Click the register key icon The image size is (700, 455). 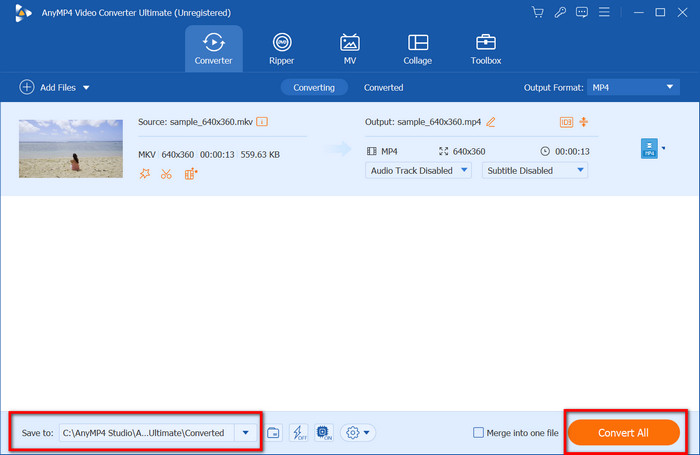pos(560,12)
